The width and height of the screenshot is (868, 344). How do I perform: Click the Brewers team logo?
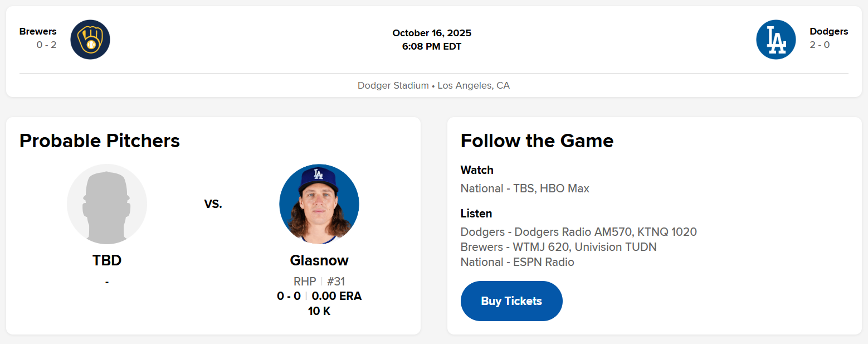[x=90, y=40]
